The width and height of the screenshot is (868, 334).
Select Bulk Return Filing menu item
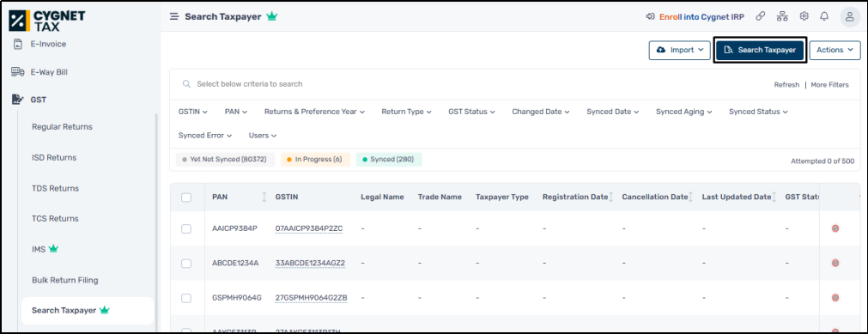(64, 280)
